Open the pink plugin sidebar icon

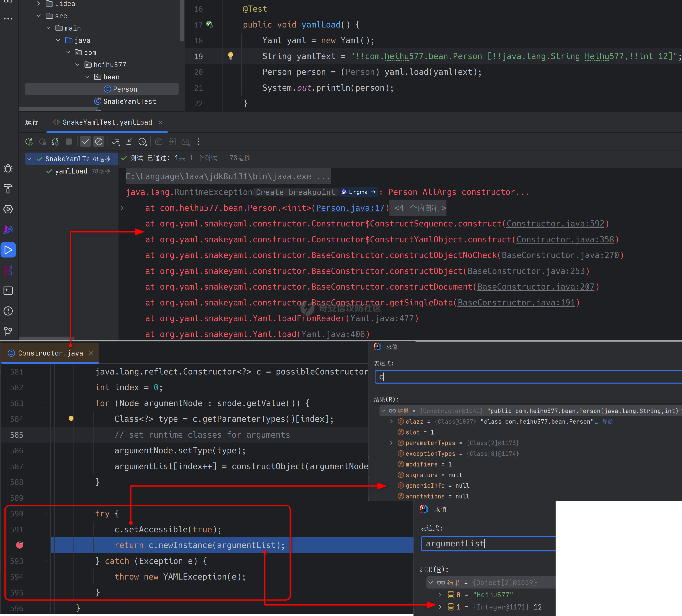click(8, 270)
